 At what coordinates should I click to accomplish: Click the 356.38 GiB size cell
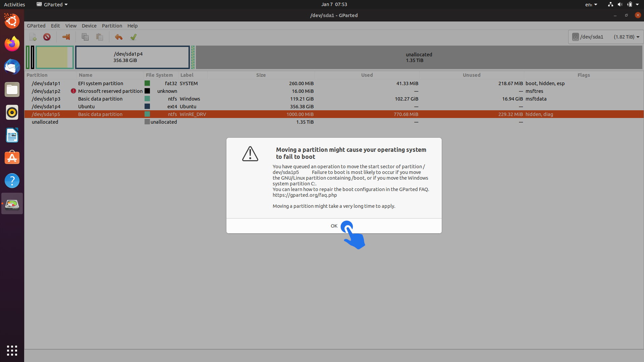302,107
